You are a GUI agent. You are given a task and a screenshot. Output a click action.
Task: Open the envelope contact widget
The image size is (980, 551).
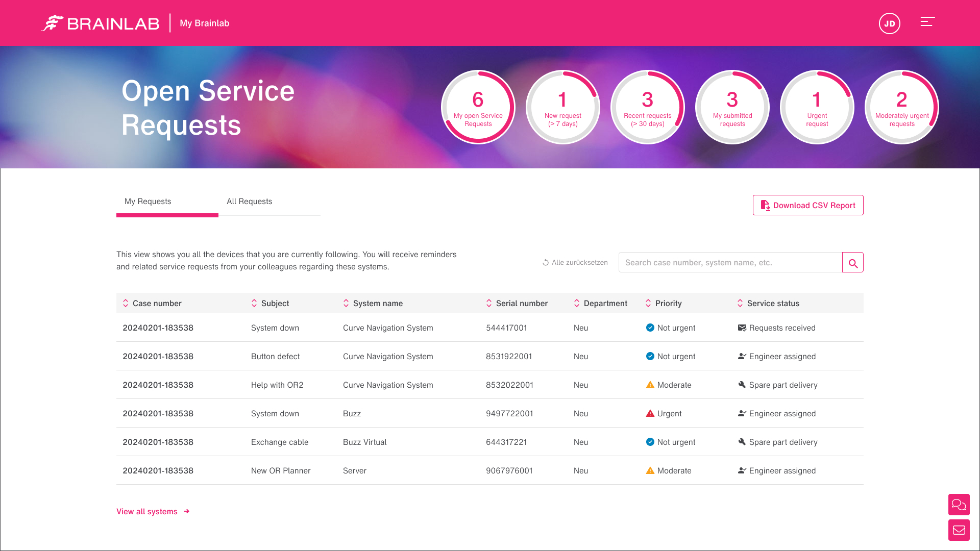click(959, 530)
